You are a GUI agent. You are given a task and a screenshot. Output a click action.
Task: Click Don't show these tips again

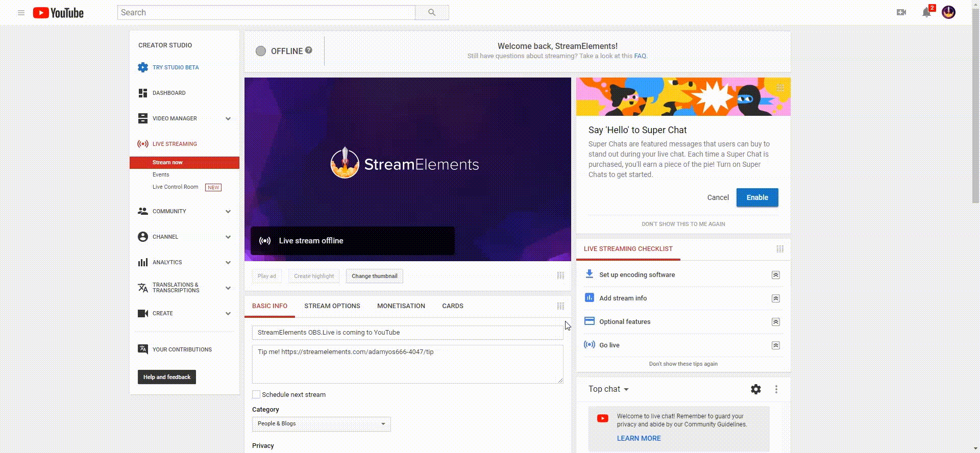[x=683, y=364]
